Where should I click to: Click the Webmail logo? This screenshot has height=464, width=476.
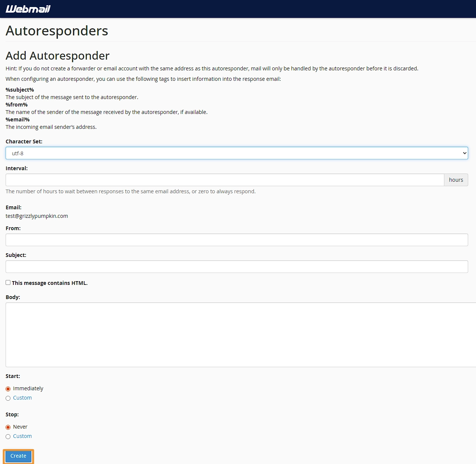(x=28, y=9)
